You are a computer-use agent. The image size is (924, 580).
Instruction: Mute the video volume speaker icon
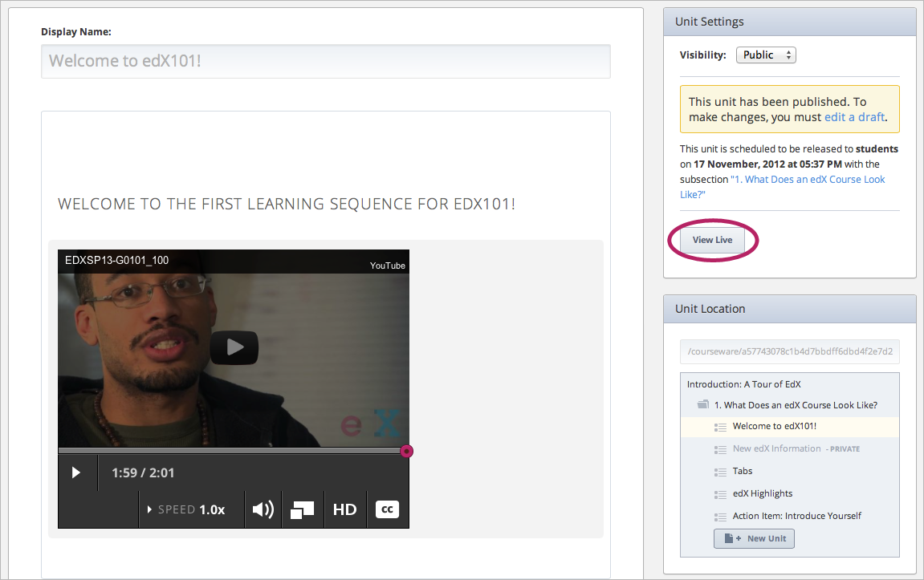[263, 509]
